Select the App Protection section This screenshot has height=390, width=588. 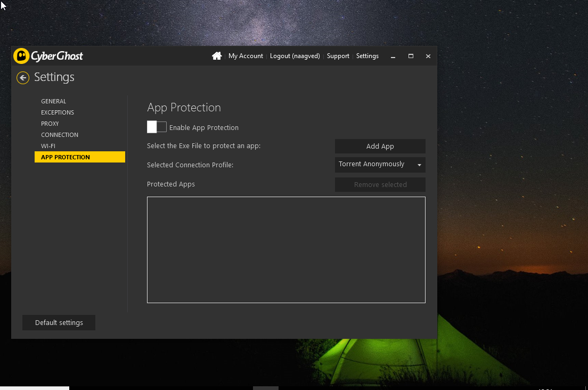click(x=80, y=157)
